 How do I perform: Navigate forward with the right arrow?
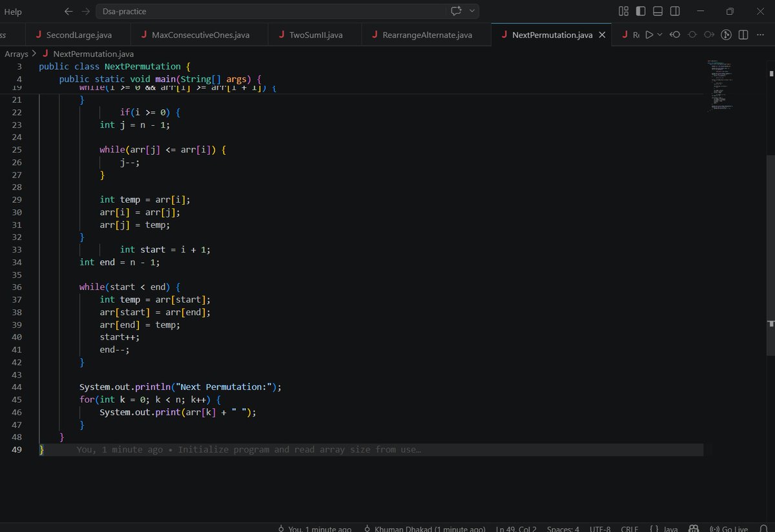tap(87, 11)
